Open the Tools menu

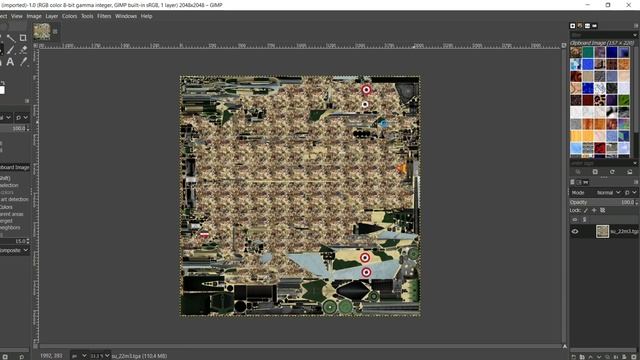coord(87,16)
